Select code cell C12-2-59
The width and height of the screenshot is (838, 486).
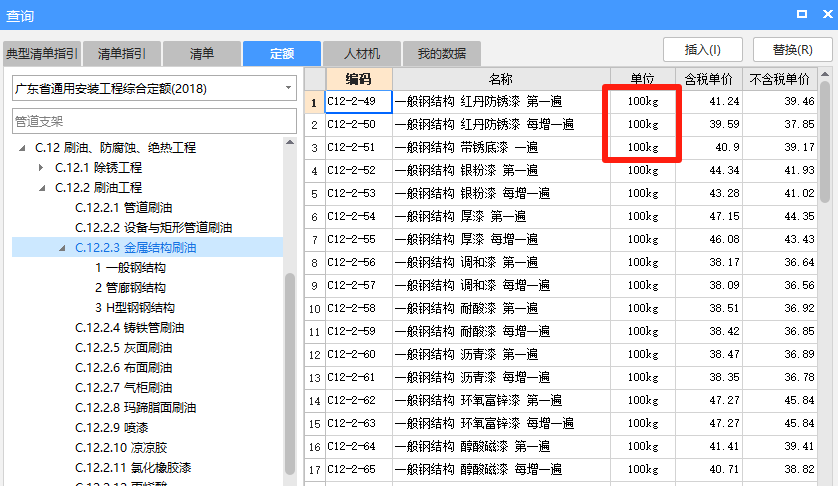point(359,331)
